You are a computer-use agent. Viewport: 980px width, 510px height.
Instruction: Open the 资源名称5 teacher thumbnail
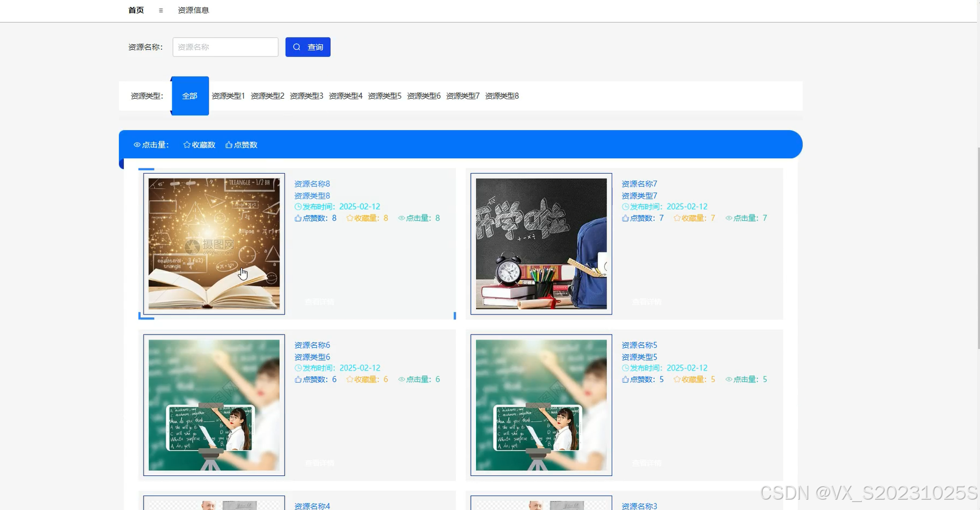point(541,405)
